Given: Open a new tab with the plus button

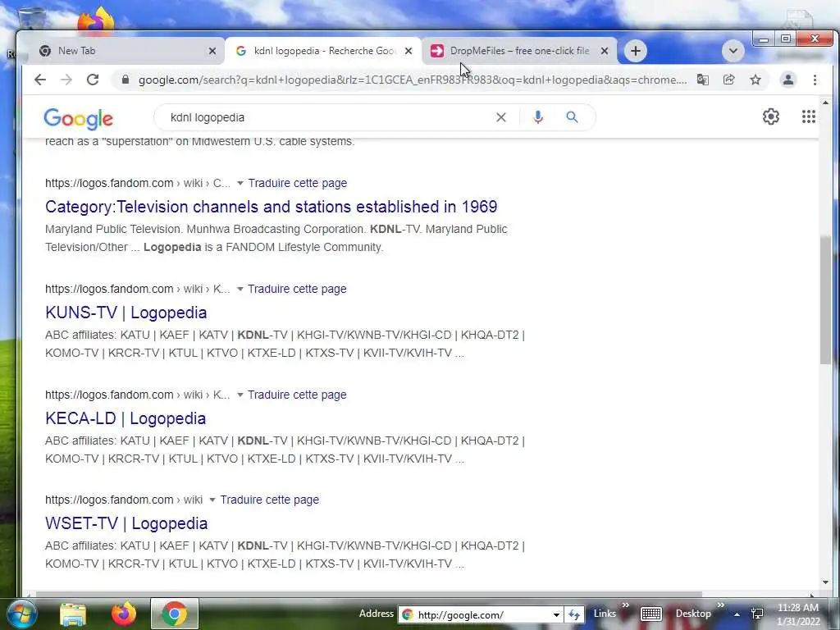Looking at the screenshot, I should pos(636,51).
